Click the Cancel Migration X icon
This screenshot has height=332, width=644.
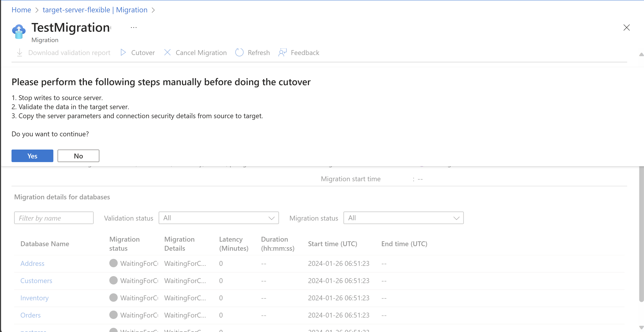point(167,52)
